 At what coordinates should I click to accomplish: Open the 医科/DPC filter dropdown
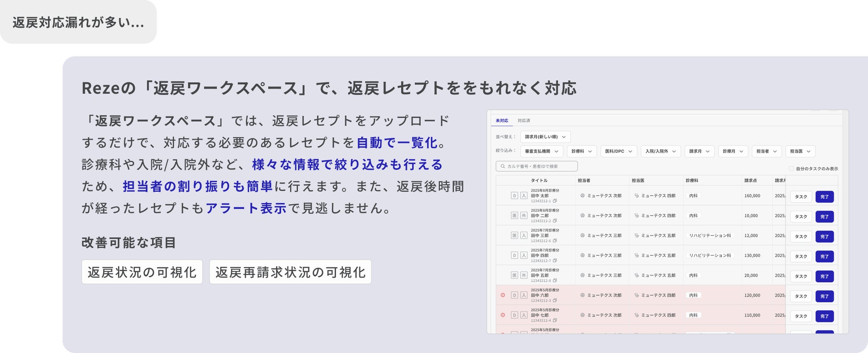[619, 151]
